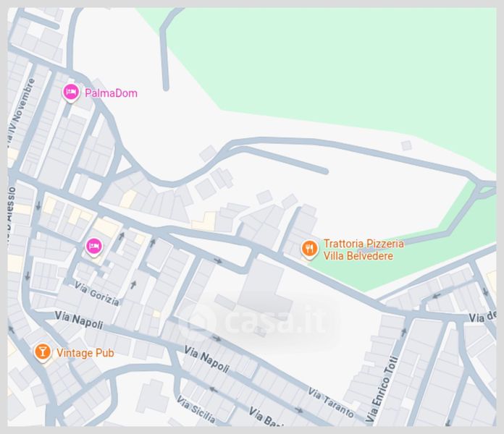The image size is (504, 434).
Task: Click the one-way arrow on Via Enrico Toti
Action: pyautogui.click(x=403, y=333)
